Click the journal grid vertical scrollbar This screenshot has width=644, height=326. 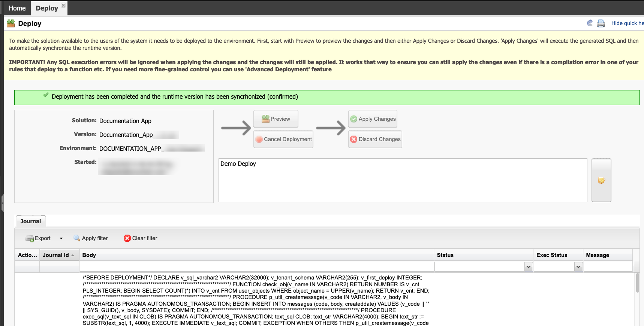[638, 283]
